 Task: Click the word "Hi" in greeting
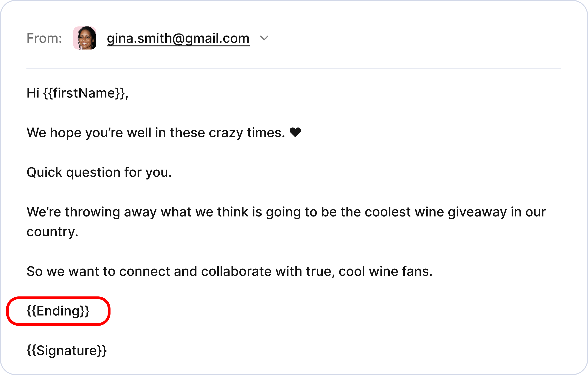[x=33, y=93]
